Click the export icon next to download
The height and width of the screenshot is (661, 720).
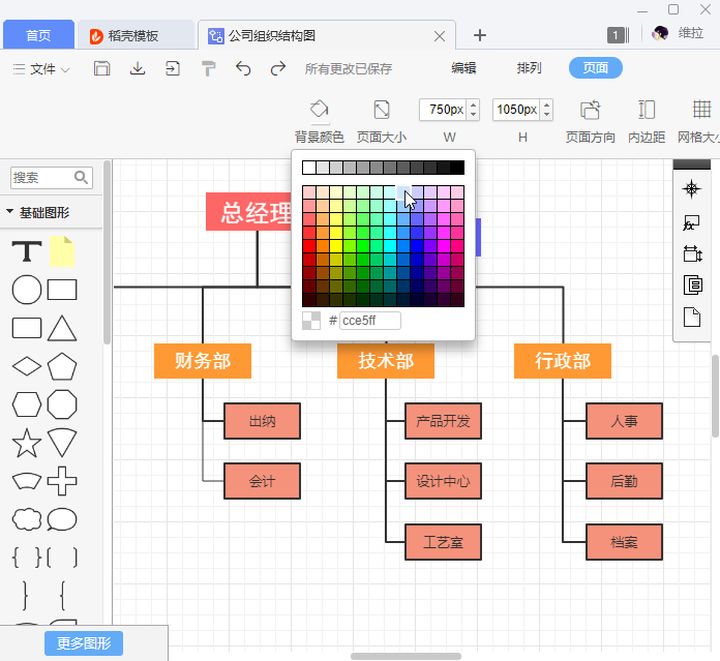(173, 69)
